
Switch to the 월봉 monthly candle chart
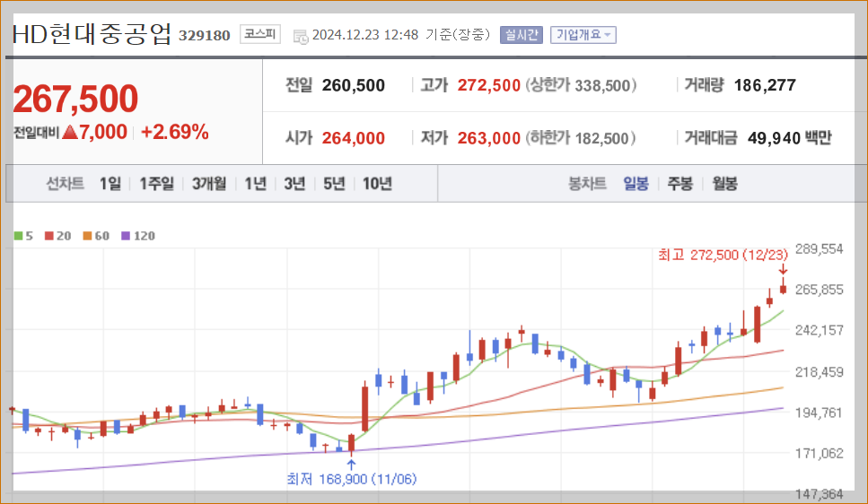click(x=724, y=184)
